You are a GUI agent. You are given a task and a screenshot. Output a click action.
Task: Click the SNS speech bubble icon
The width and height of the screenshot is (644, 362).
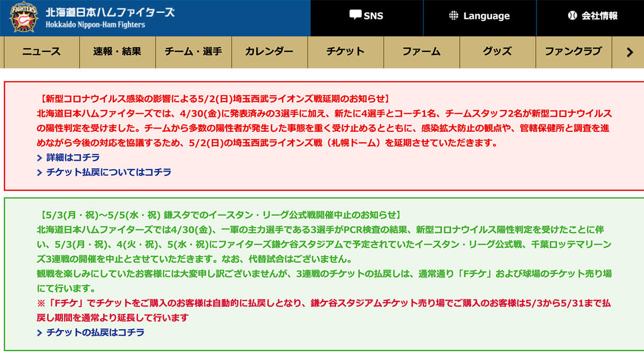pos(355,15)
